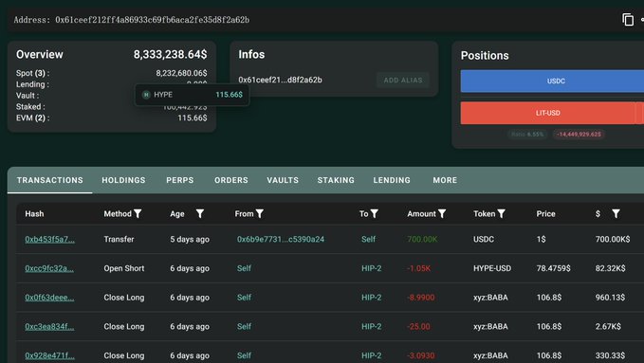Click the Hash column header

[x=34, y=213]
